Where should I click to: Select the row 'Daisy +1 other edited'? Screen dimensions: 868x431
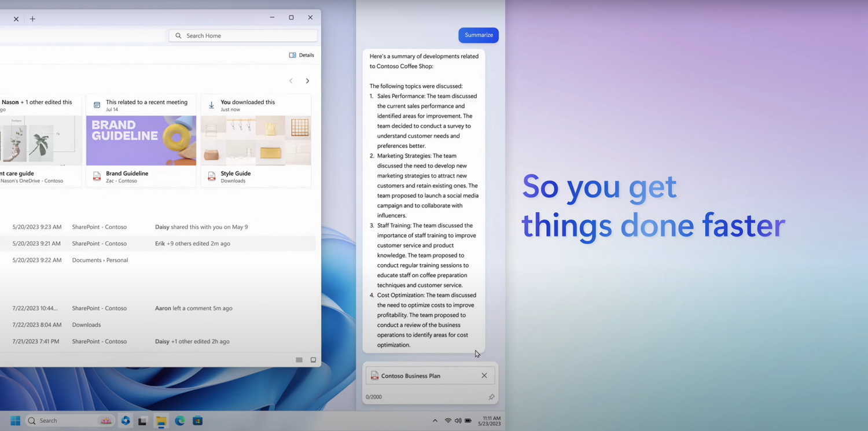pos(158,341)
